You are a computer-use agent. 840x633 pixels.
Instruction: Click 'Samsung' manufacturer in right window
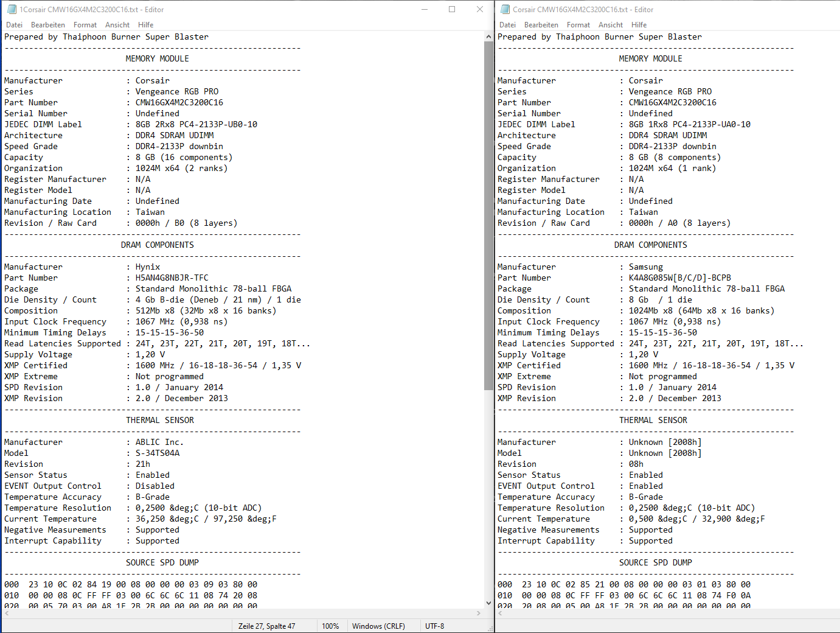pos(646,267)
